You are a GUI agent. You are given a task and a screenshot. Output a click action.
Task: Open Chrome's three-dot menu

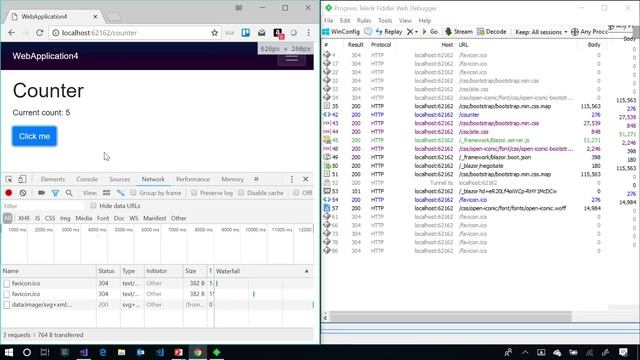point(308,33)
